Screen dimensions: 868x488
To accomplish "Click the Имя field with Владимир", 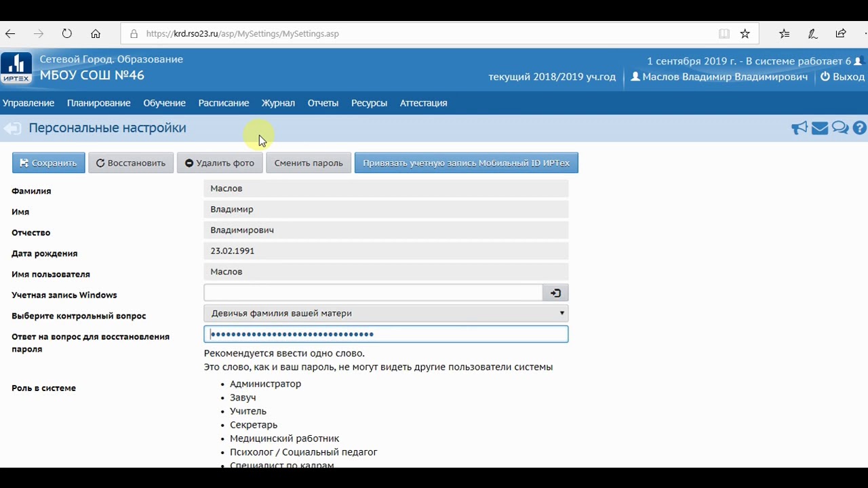I will click(386, 209).
